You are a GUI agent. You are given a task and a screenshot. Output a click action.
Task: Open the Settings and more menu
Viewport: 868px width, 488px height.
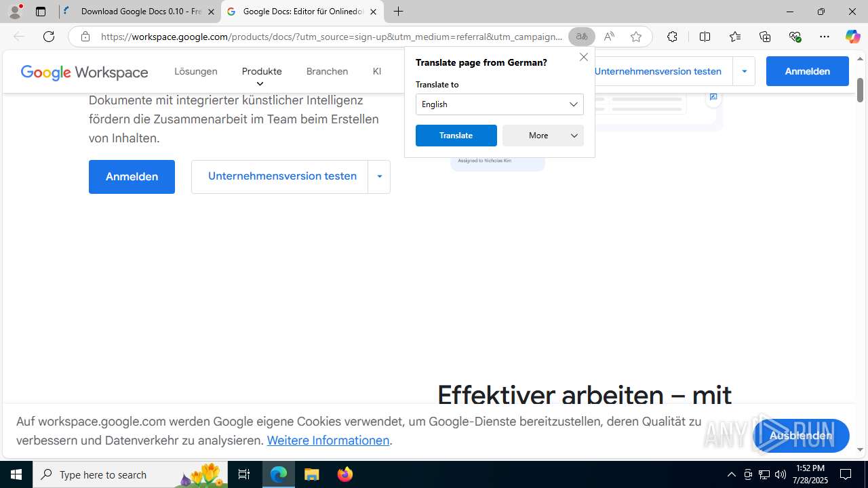tap(825, 37)
